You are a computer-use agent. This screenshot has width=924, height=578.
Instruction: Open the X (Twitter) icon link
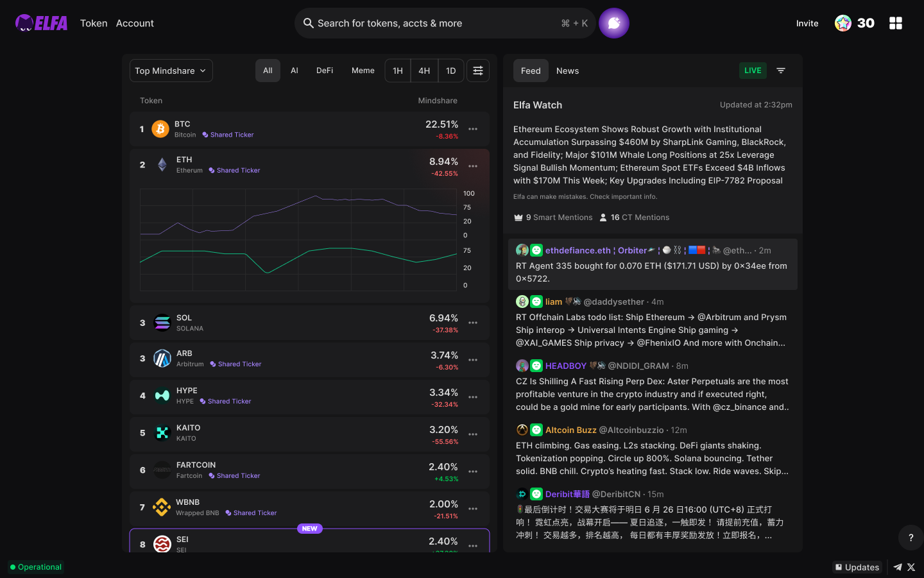click(911, 567)
